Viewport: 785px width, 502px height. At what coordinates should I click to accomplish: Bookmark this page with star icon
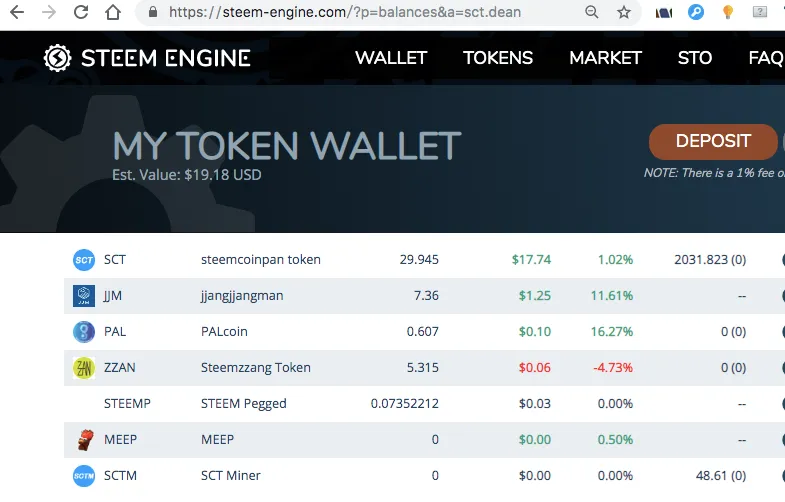pos(623,12)
